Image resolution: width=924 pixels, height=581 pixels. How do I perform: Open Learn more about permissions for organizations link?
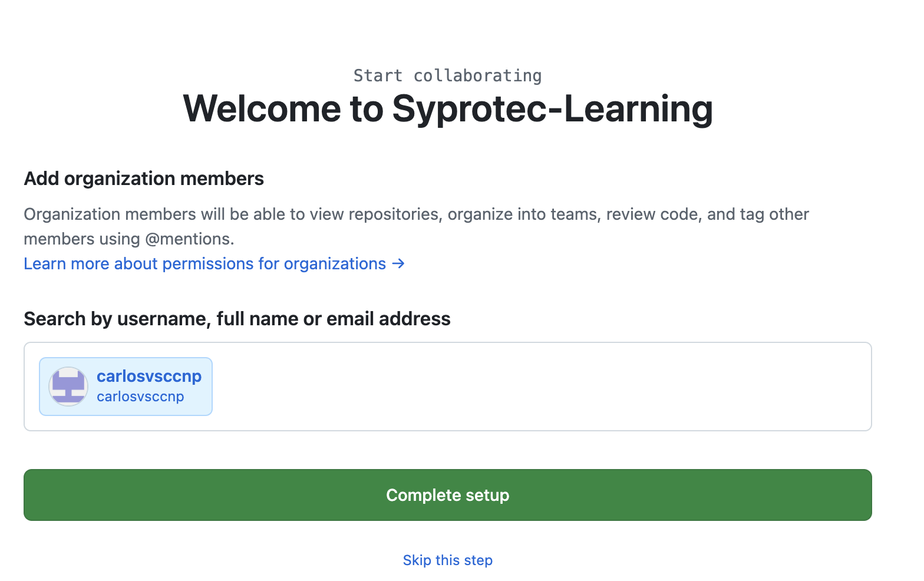point(214,263)
